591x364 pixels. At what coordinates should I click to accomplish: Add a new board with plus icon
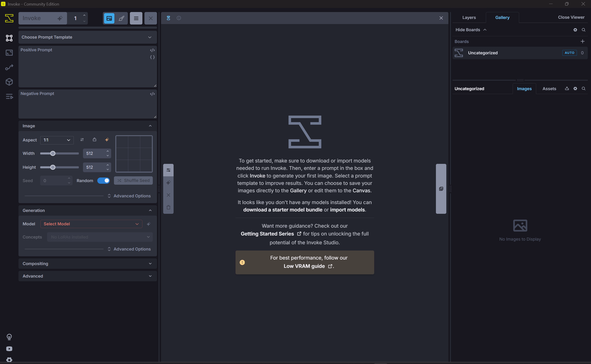click(x=583, y=41)
